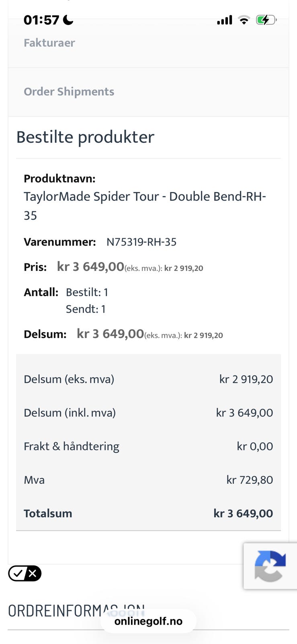Tap the X side of consent toggle

(x=33, y=573)
